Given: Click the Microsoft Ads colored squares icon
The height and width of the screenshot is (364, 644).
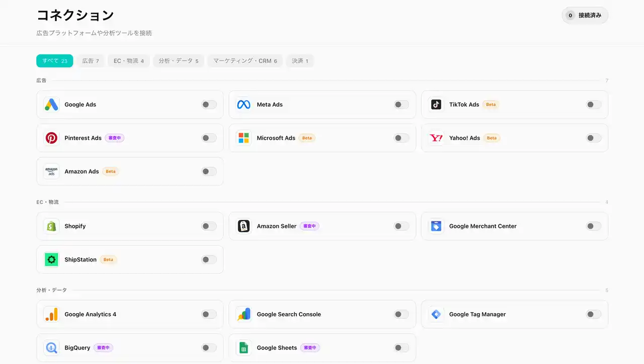Looking at the screenshot, I should (244, 138).
